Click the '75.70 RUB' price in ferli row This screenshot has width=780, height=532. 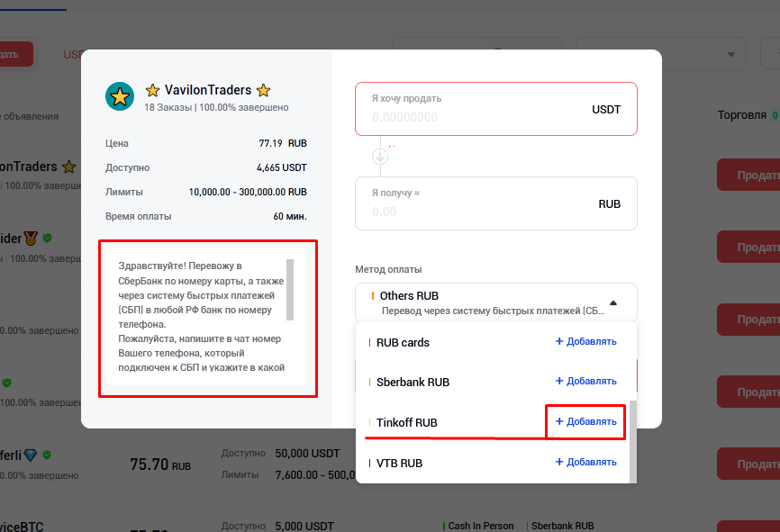point(160,464)
